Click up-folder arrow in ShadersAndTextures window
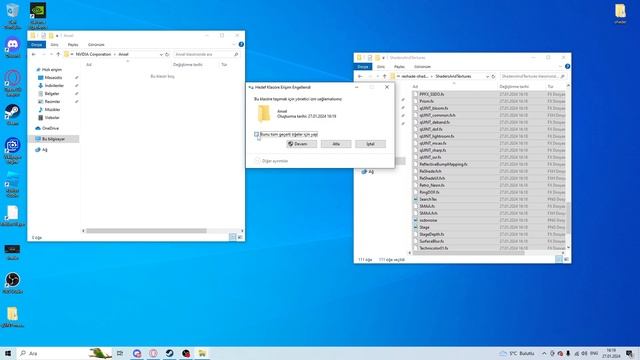This screenshot has width=640, height=360. coord(384,76)
